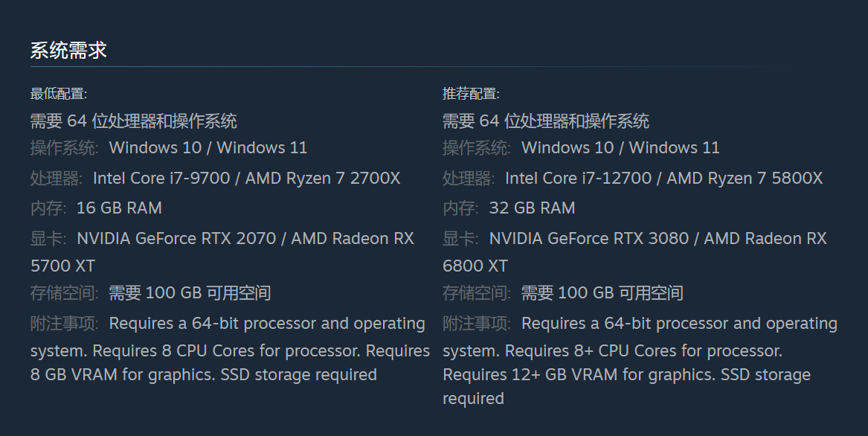Click the minimum 需要 100 GB 可用空间 text
The height and width of the screenshot is (436, 868).
tap(190, 293)
